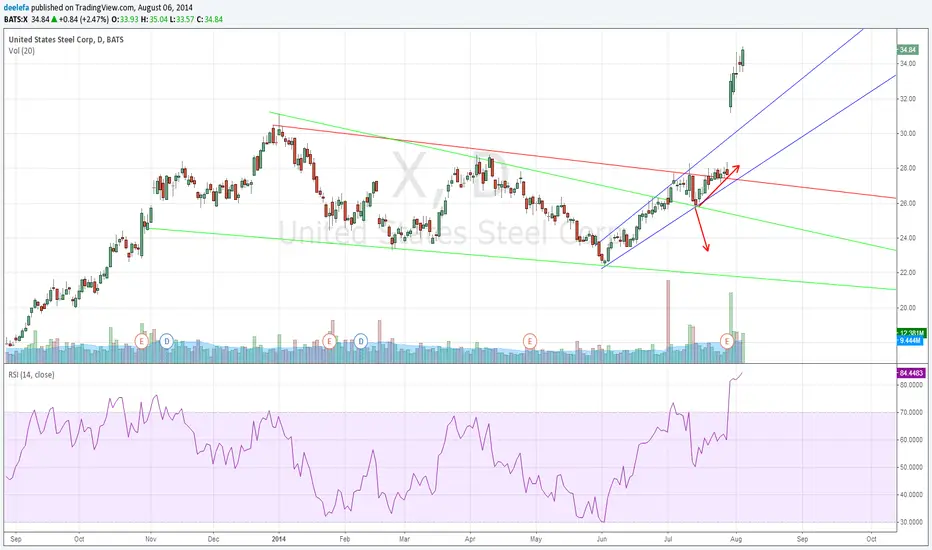The image size is (932, 550).
Task: Click the 70.0000 RSI axis label
Action: click(x=911, y=412)
